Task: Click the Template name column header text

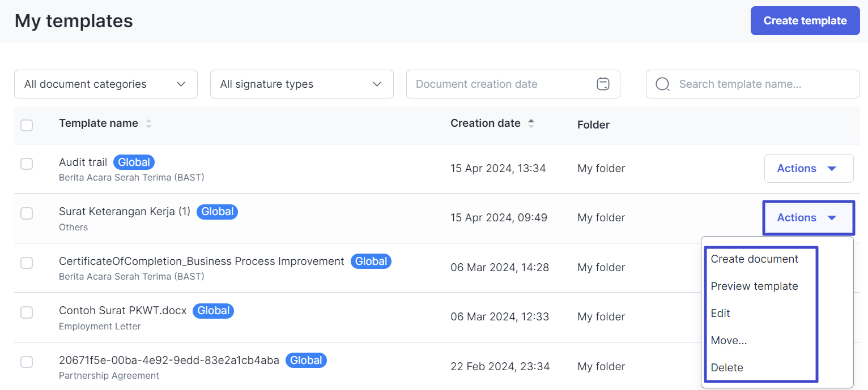Action: pyautogui.click(x=99, y=123)
